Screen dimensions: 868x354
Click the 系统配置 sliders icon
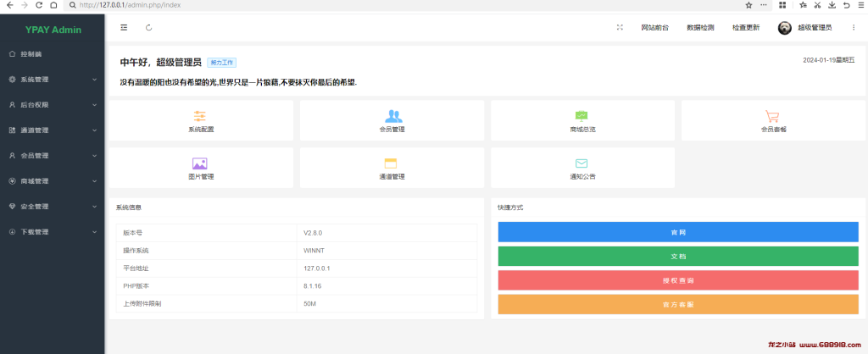click(x=200, y=116)
